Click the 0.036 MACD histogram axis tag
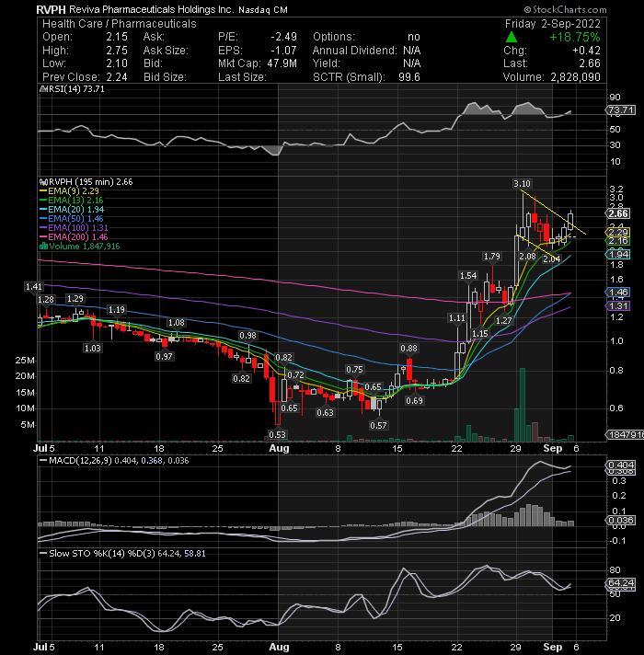Image resolution: width=644 pixels, height=655 pixels. pyautogui.click(x=621, y=521)
